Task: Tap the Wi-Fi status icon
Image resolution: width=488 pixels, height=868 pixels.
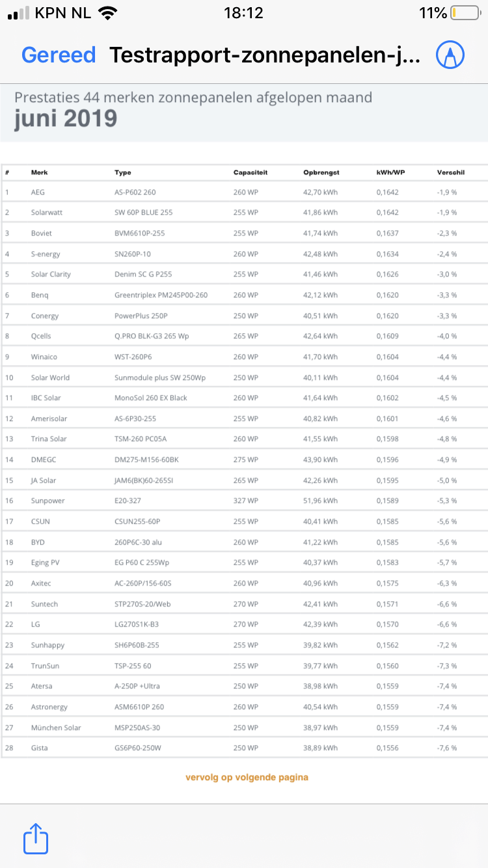Action: coord(107,13)
